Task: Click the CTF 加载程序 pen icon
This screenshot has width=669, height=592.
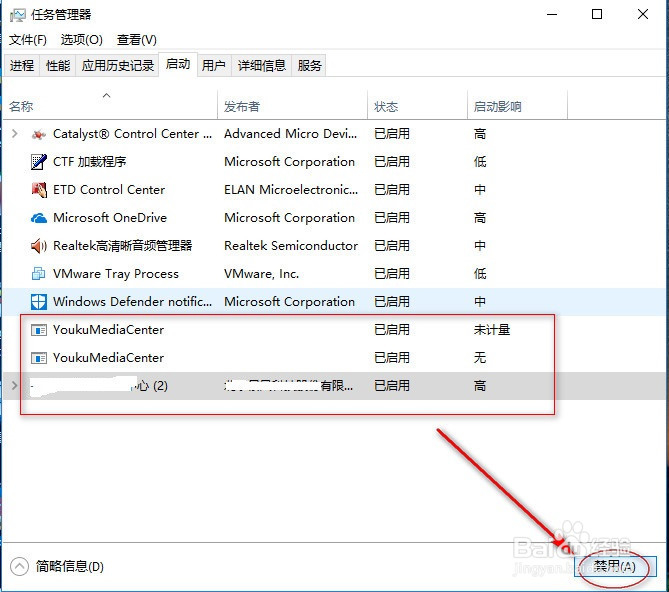Action: click(x=38, y=162)
